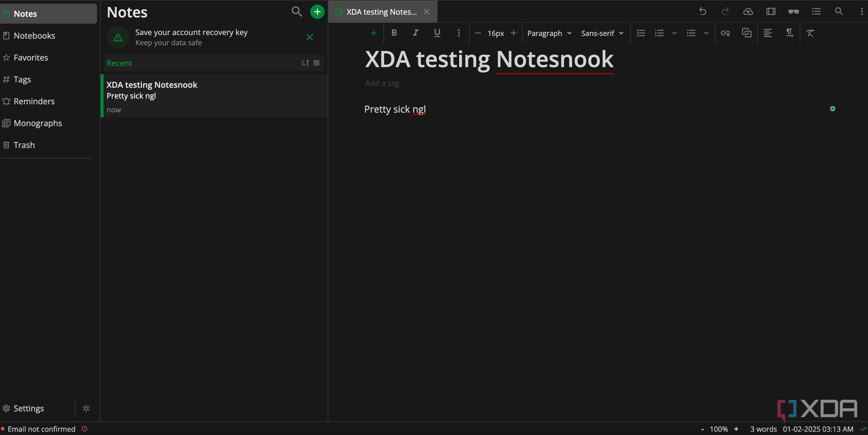868x435 pixels.
Task: Switch to the XDA testing Notes tab
Action: coord(381,12)
